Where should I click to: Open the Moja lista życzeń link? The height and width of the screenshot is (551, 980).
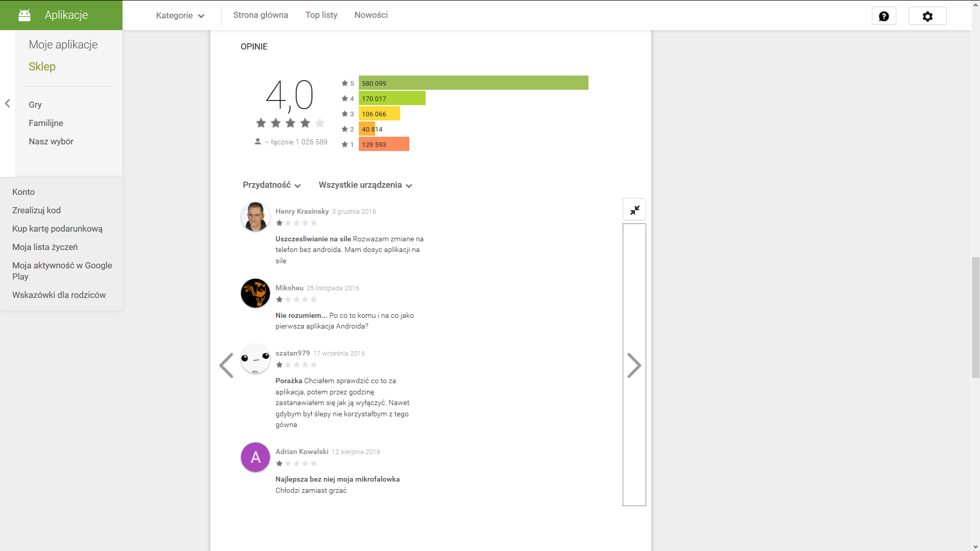[x=45, y=247]
